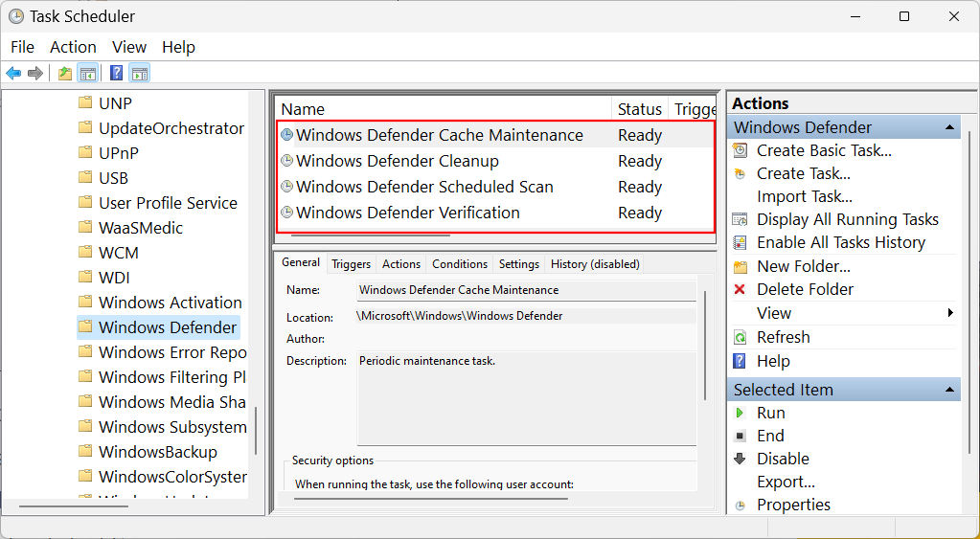Click Import Task link in Actions

tap(804, 196)
